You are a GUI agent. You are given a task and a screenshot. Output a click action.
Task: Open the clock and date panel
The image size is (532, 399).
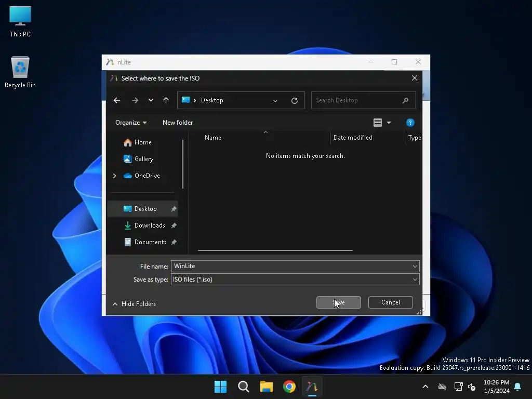click(x=496, y=387)
